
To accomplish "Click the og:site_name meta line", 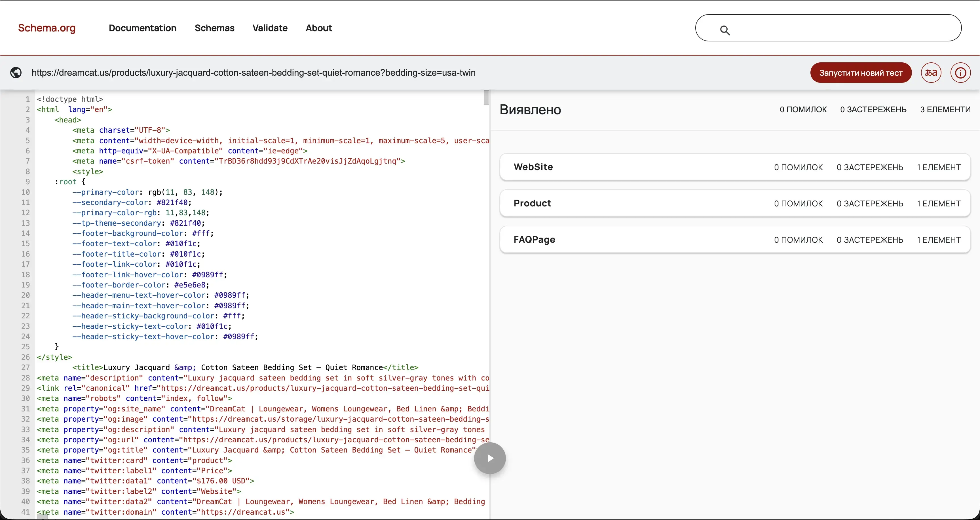I will 263,409.
